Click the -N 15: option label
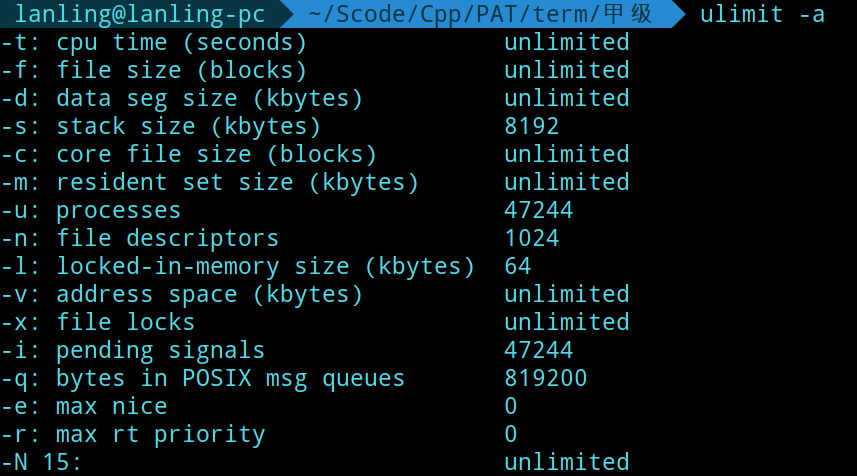Screen dimensions: 857x476 pyautogui.click(x=41, y=462)
